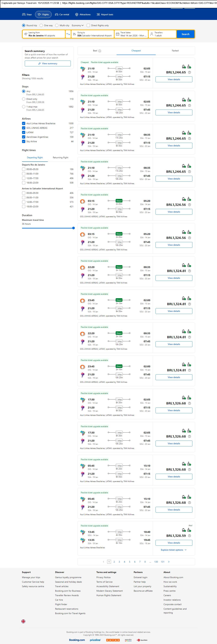The image size is (217, 644).
Task: Open the Travellers 1 adult selector
Action: (162, 34)
